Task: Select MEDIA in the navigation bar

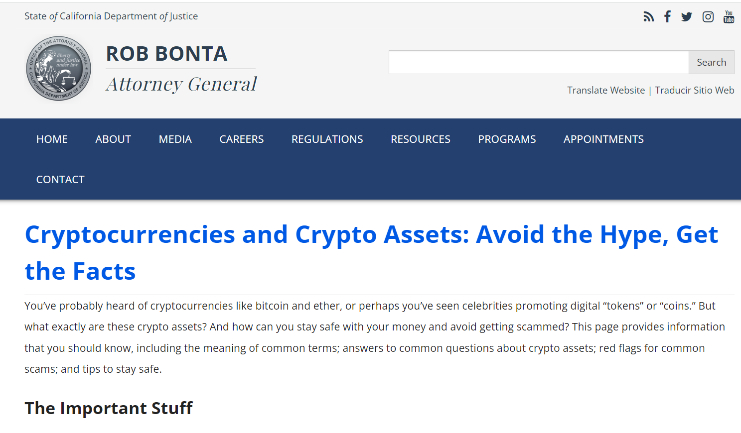Action: point(175,139)
